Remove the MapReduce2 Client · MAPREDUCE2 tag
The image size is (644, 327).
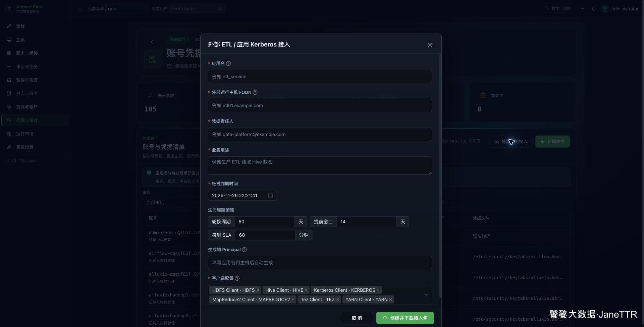click(x=293, y=299)
